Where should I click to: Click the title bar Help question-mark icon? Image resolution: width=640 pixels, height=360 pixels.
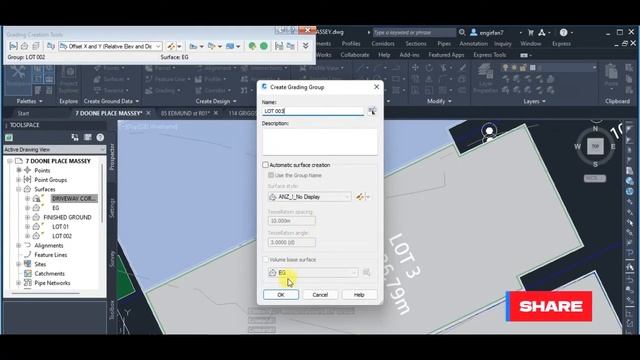564,32
